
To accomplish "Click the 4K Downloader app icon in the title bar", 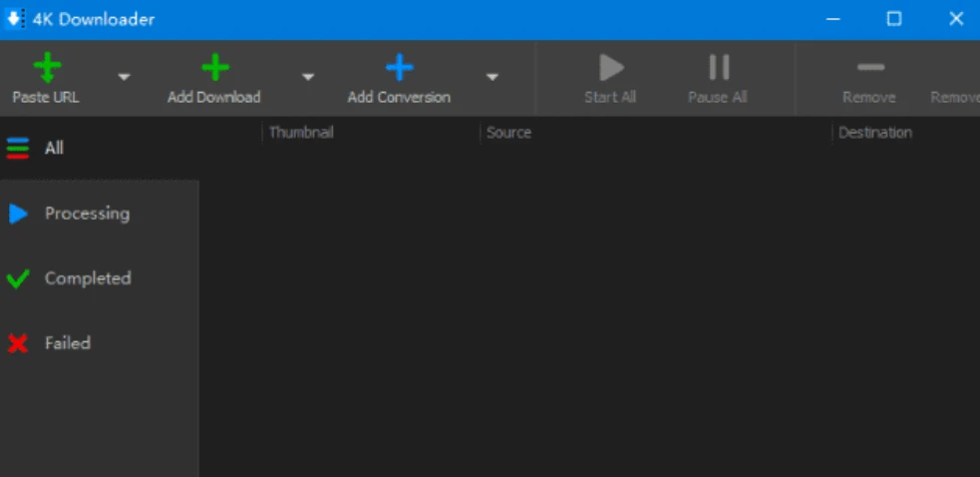I will click(x=15, y=19).
